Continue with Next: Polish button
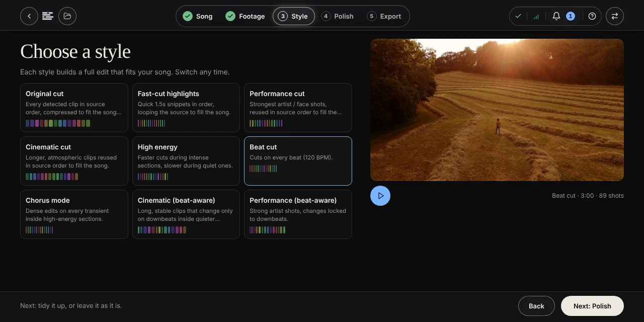The height and width of the screenshot is (322, 644). click(x=592, y=306)
